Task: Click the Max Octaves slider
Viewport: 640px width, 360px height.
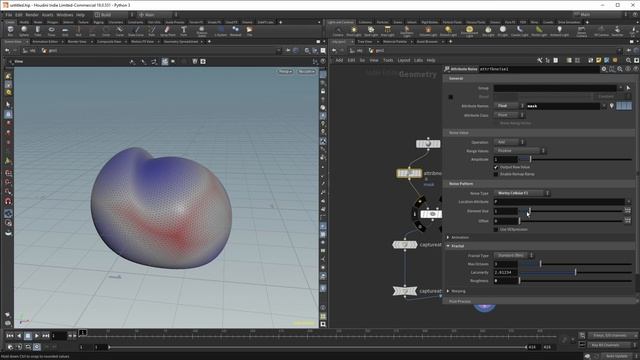Action: point(576,264)
